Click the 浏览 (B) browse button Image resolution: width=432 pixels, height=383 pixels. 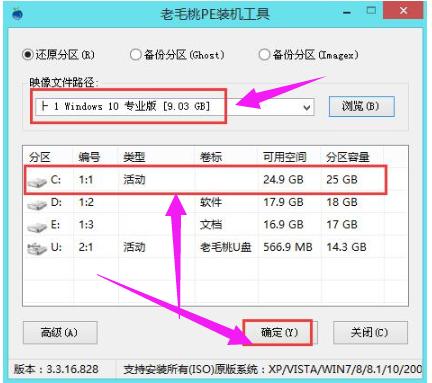coord(361,106)
